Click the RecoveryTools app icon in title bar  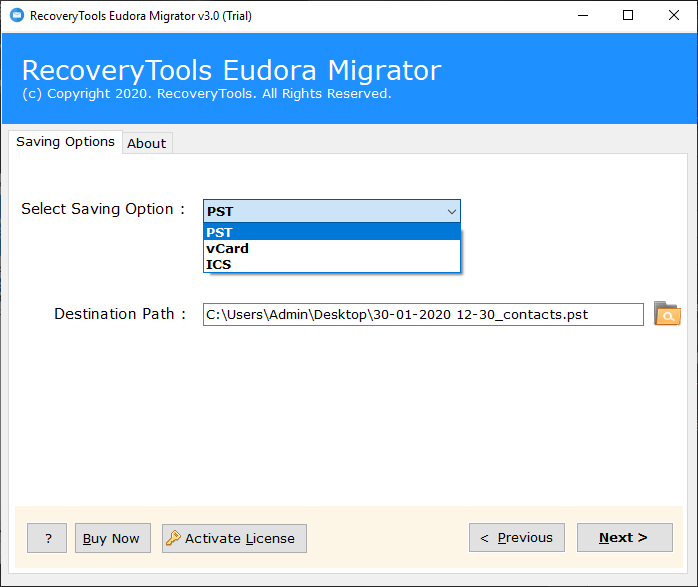[16, 16]
